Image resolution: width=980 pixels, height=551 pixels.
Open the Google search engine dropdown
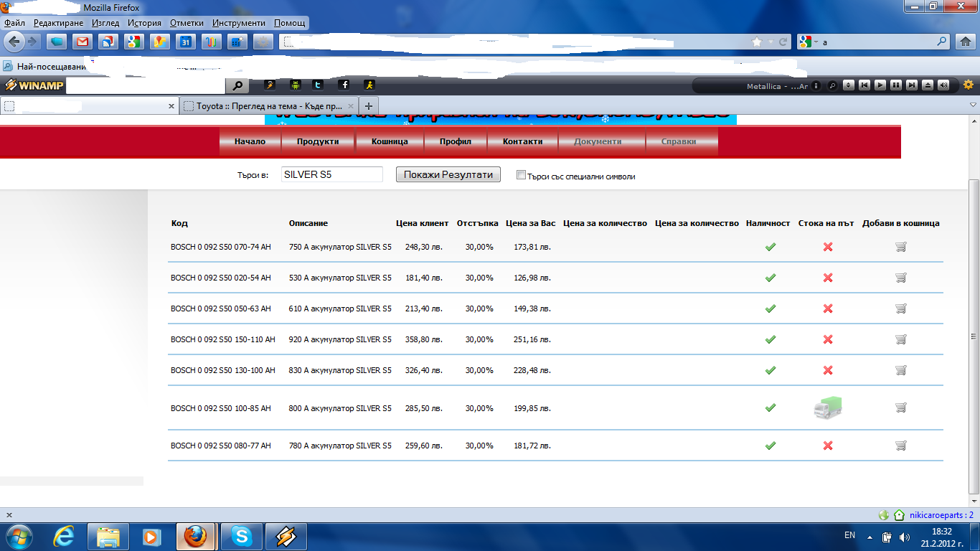tap(816, 42)
